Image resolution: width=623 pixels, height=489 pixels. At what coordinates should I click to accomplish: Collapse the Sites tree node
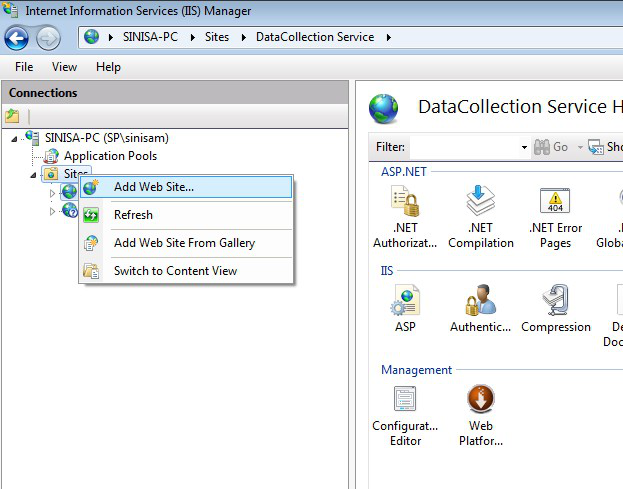pyautogui.click(x=33, y=175)
